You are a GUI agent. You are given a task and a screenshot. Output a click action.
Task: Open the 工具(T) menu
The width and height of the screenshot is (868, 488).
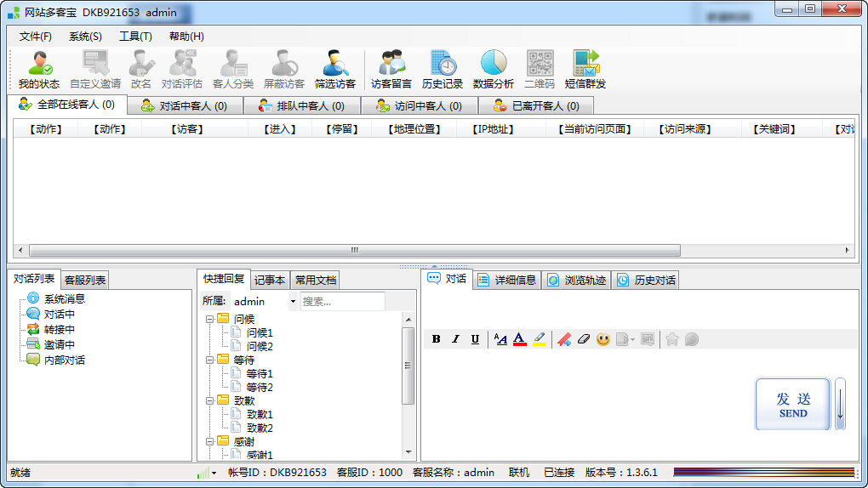coord(135,37)
